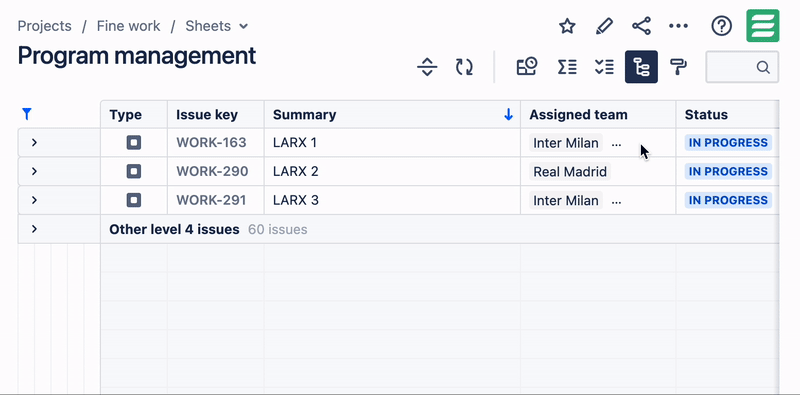
Task: Star this sheet as favorite
Action: click(567, 26)
